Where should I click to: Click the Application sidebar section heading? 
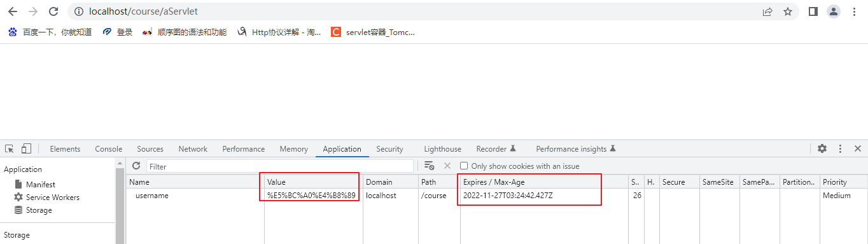point(23,169)
